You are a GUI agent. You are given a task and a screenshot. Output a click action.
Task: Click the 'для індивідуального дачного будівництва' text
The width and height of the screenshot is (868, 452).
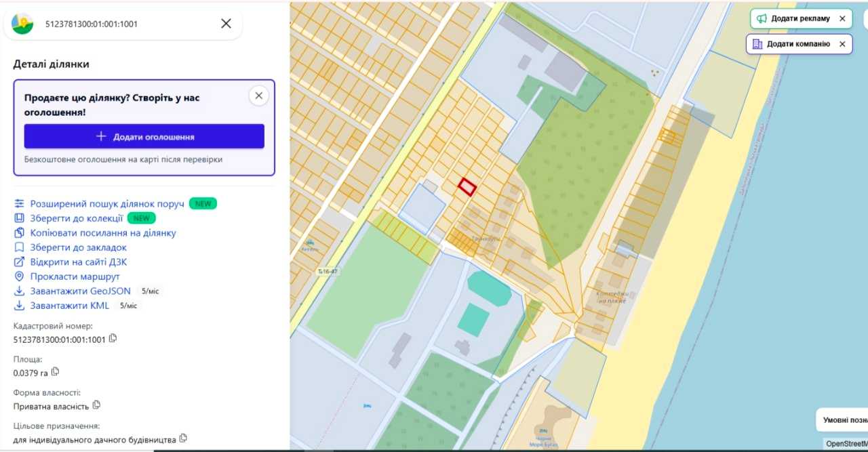(x=95, y=439)
